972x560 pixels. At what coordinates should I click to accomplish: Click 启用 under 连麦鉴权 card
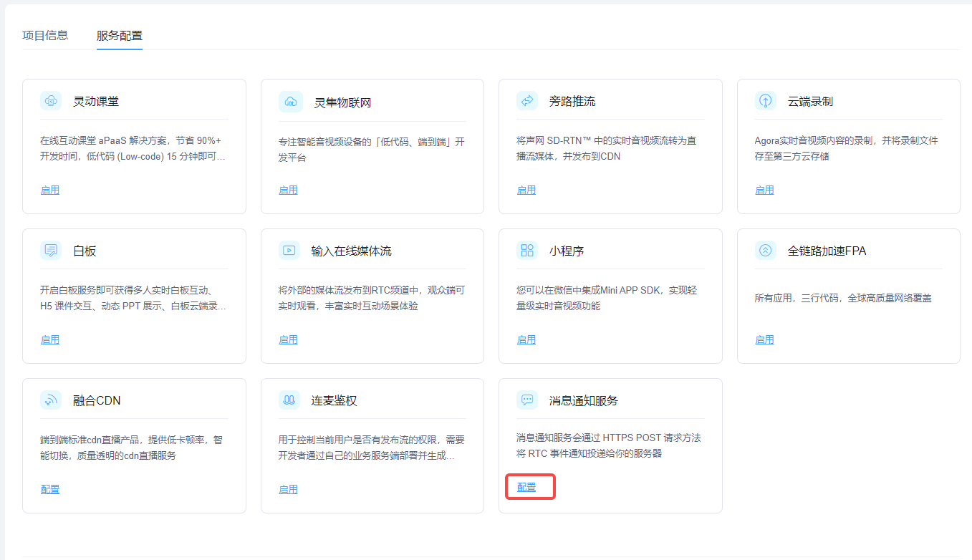[288, 489]
